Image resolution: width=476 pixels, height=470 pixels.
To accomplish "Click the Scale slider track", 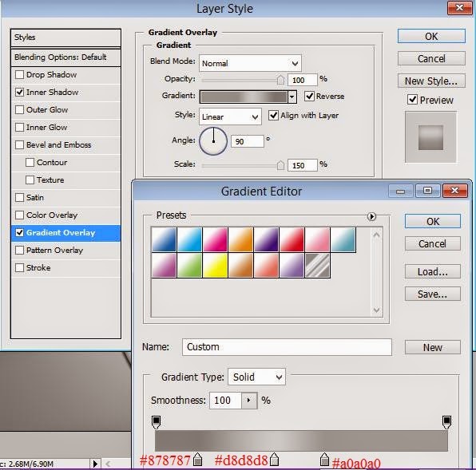I will click(x=242, y=165).
